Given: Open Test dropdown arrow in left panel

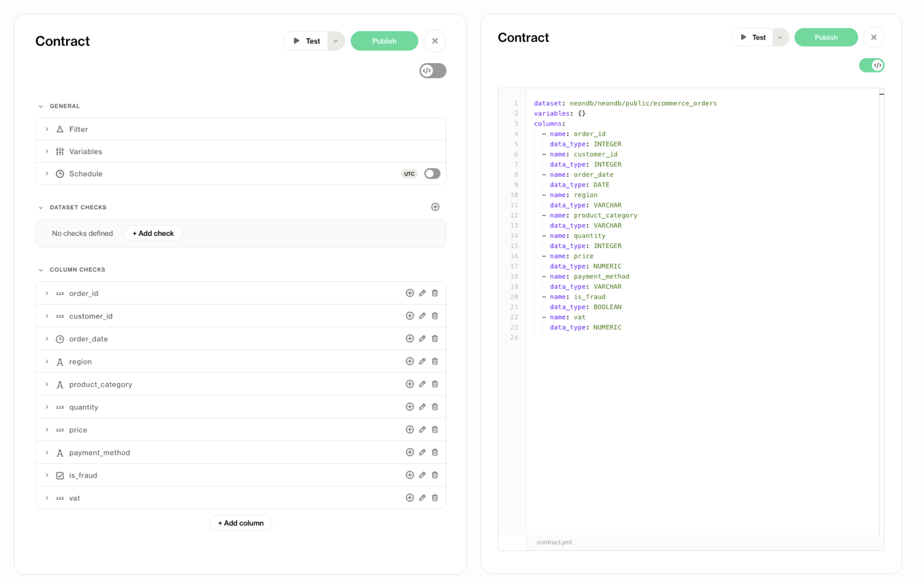Looking at the screenshot, I should pos(336,41).
